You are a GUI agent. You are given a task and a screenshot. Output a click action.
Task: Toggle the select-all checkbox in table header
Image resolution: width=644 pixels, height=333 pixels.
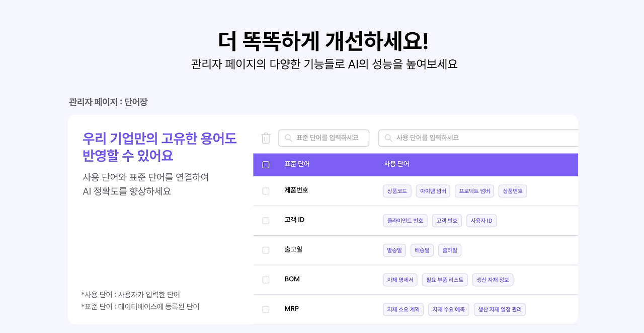coord(266,164)
